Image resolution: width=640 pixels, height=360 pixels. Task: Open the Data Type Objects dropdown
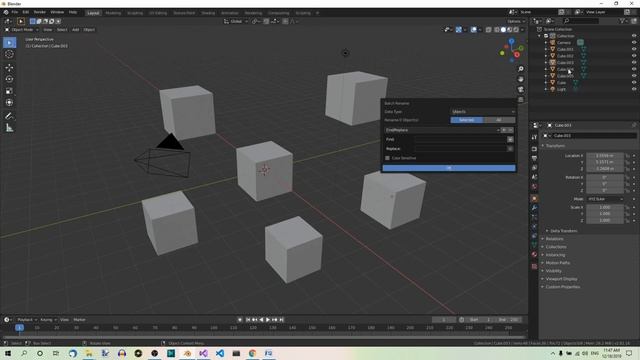pos(483,111)
